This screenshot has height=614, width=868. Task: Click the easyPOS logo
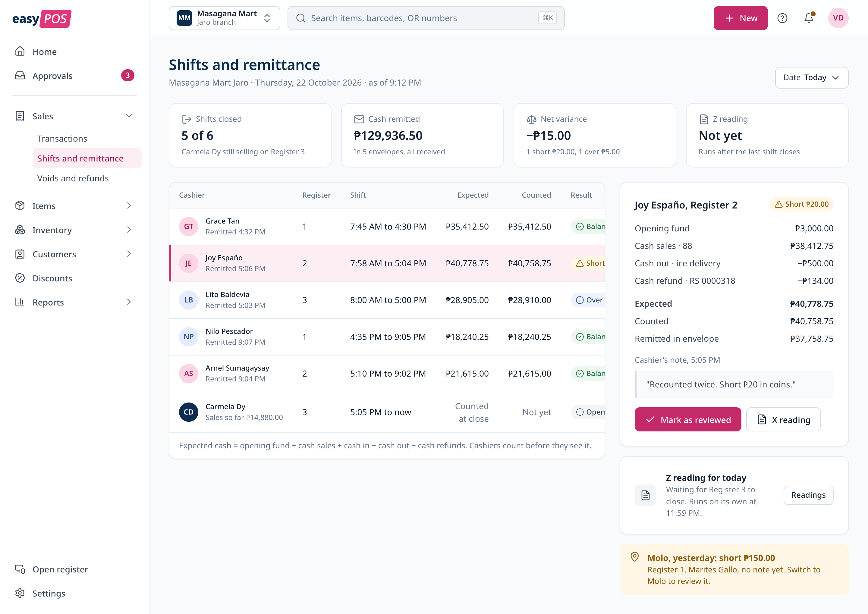coord(42,18)
